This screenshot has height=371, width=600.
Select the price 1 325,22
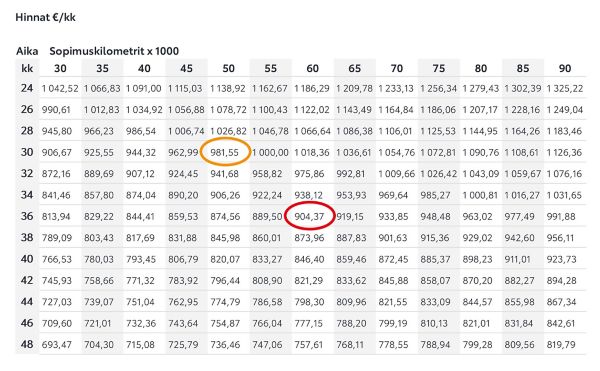(x=565, y=89)
